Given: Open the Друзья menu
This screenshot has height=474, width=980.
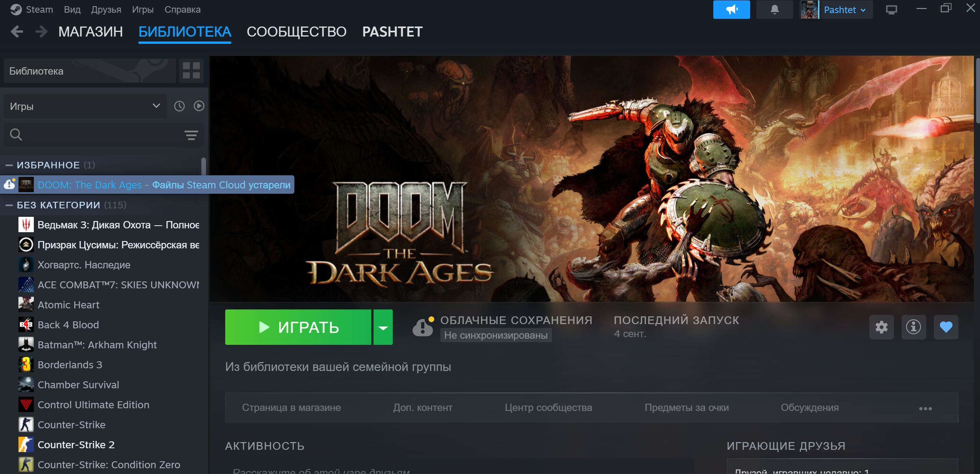Looking at the screenshot, I should coord(106,10).
